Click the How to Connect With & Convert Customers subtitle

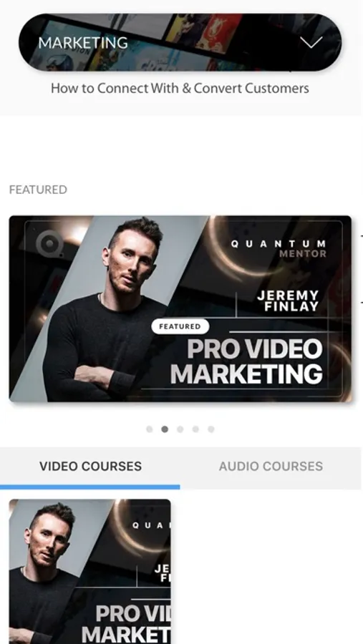pyautogui.click(x=180, y=88)
